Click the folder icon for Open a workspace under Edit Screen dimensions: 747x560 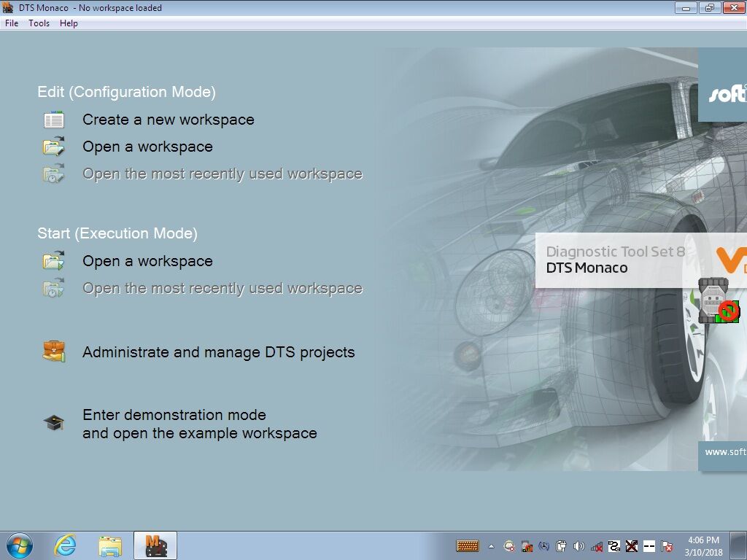(x=54, y=146)
